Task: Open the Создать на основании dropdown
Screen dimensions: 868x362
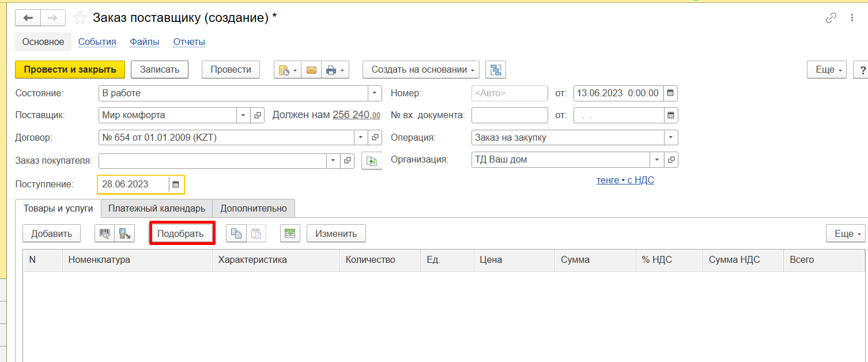Action: (425, 70)
